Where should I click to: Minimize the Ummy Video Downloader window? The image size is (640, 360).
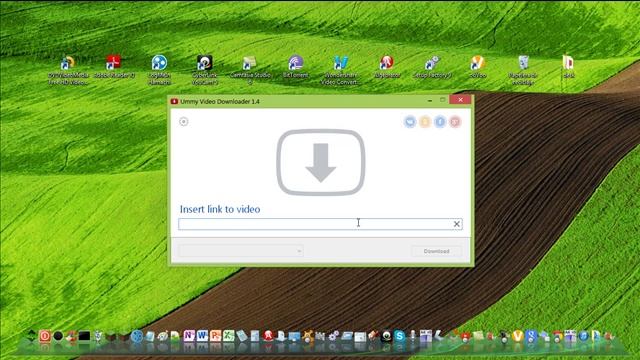point(430,100)
